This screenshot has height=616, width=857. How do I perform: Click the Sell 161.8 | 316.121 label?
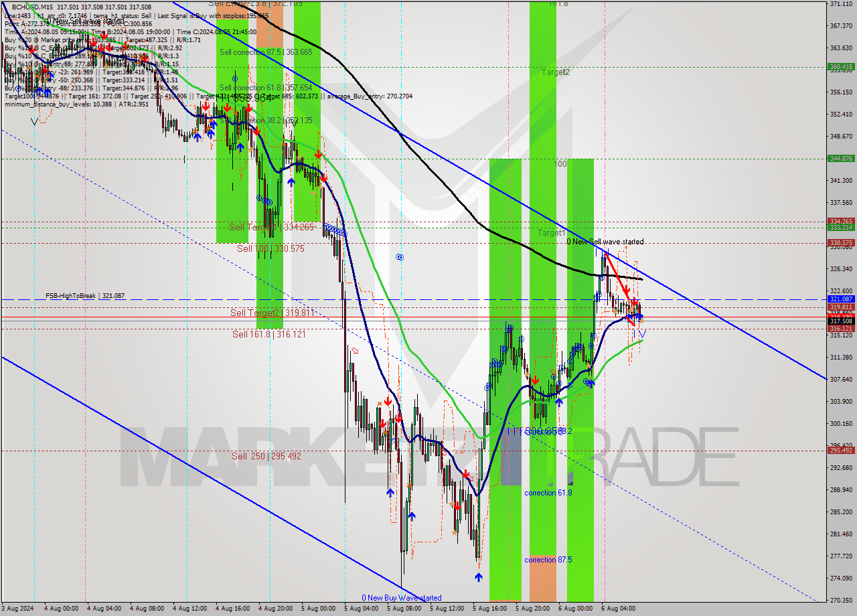tap(268, 333)
